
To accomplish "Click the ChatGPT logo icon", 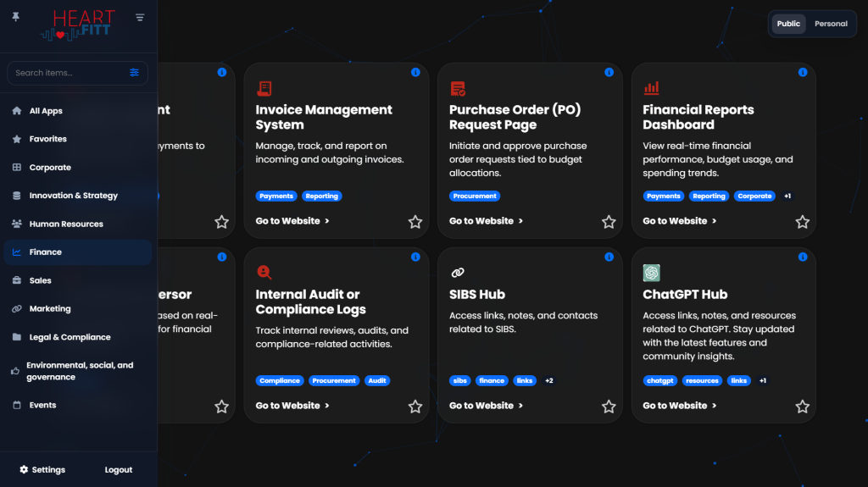I will (652, 273).
